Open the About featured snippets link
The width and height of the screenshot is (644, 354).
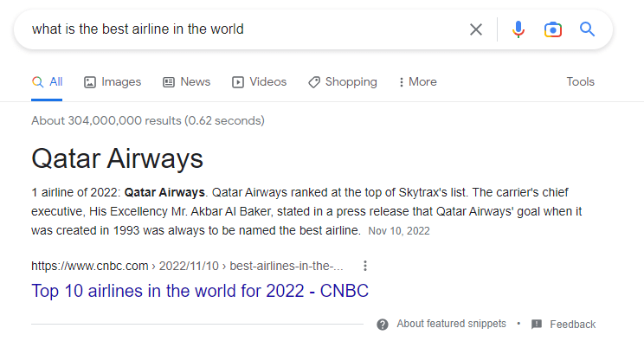451,324
